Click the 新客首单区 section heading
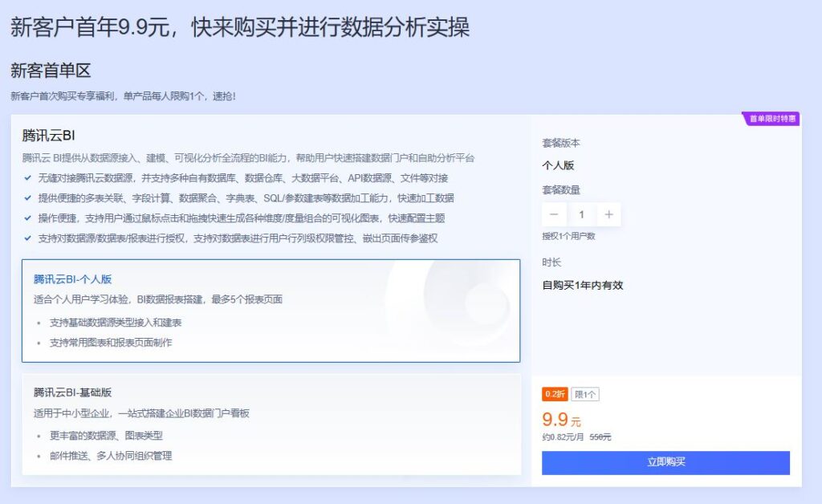 (51, 70)
